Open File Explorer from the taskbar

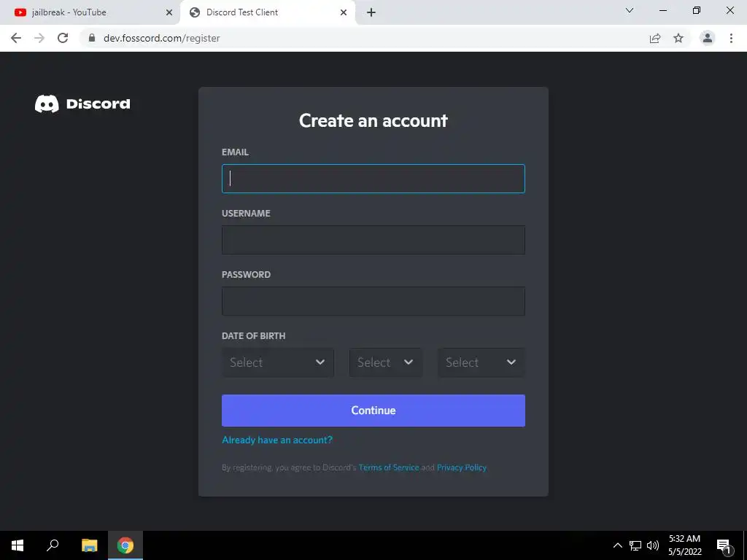(89, 545)
